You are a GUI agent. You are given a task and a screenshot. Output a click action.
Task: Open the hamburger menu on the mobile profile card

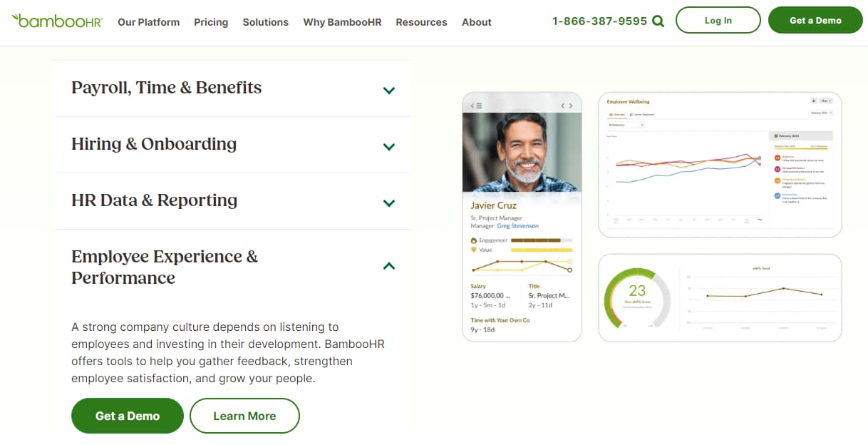click(479, 106)
